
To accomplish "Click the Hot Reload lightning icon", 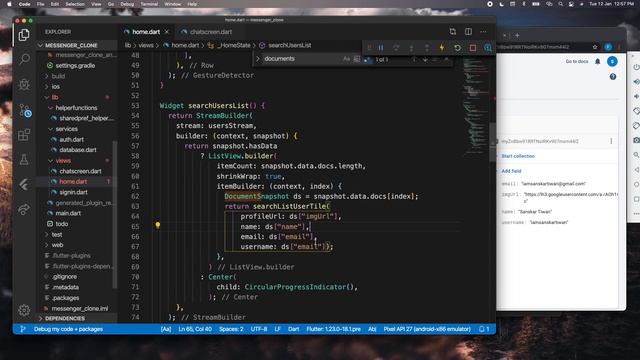I will coord(442,48).
